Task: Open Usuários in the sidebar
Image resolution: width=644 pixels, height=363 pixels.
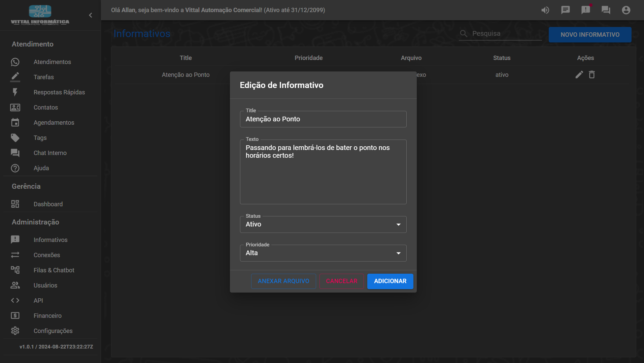Action: pyautogui.click(x=45, y=285)
